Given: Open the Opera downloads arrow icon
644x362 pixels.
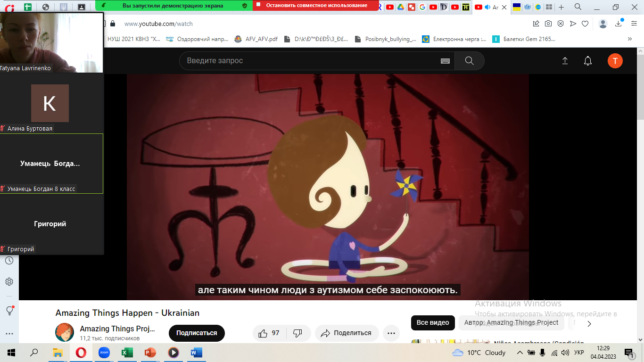Looking at the screenshot, I should click(x=619, y=24).
